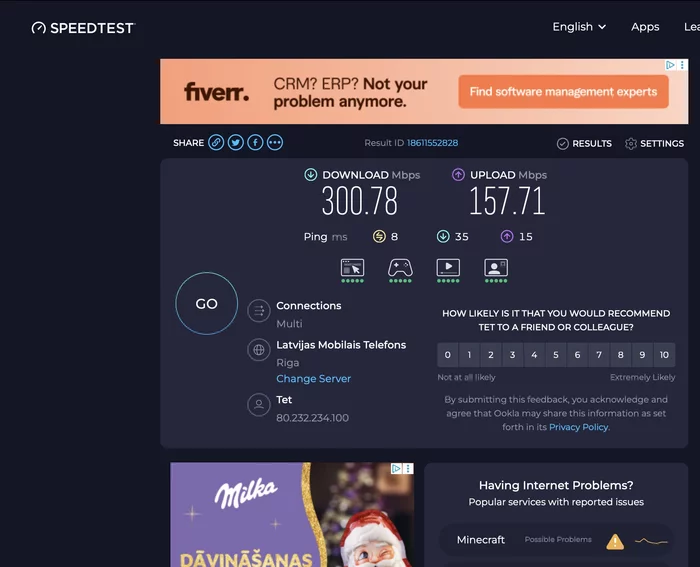
Task: Click the upload ping icon next to 15
Action: pyautogui.click(x=507, y=236)
